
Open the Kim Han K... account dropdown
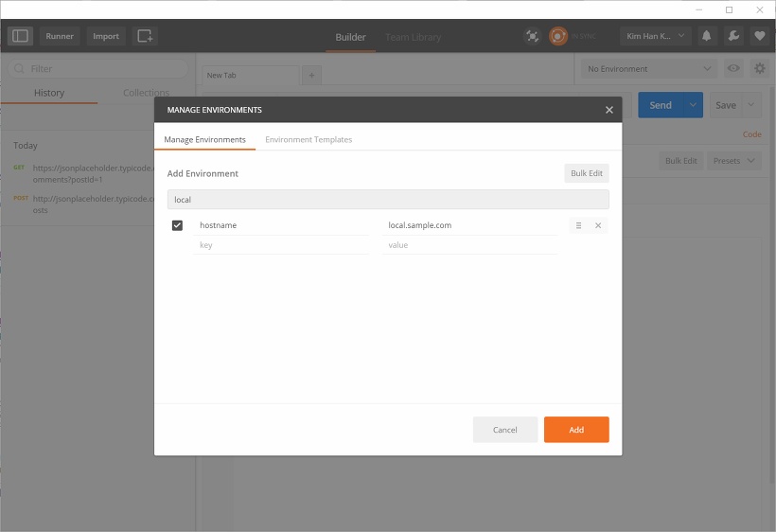(655, 36)
